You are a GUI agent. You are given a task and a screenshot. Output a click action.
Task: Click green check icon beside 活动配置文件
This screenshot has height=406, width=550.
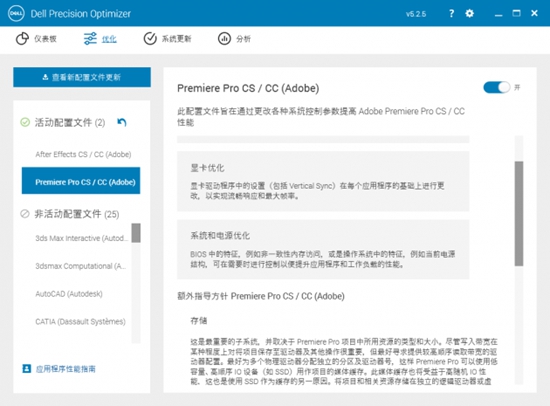25,122
